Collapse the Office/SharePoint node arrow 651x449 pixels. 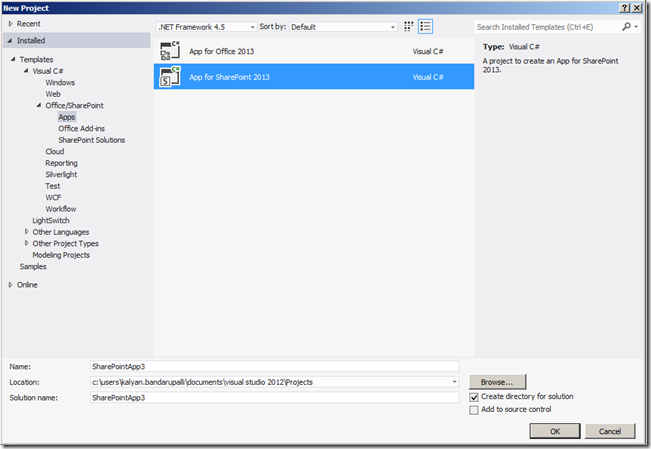[x=39, y=106]
